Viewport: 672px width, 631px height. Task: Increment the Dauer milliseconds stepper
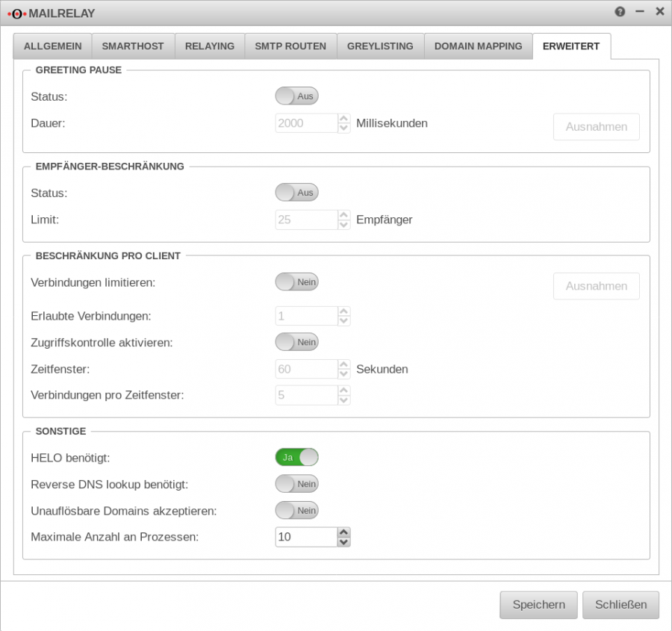click(343, 119)
